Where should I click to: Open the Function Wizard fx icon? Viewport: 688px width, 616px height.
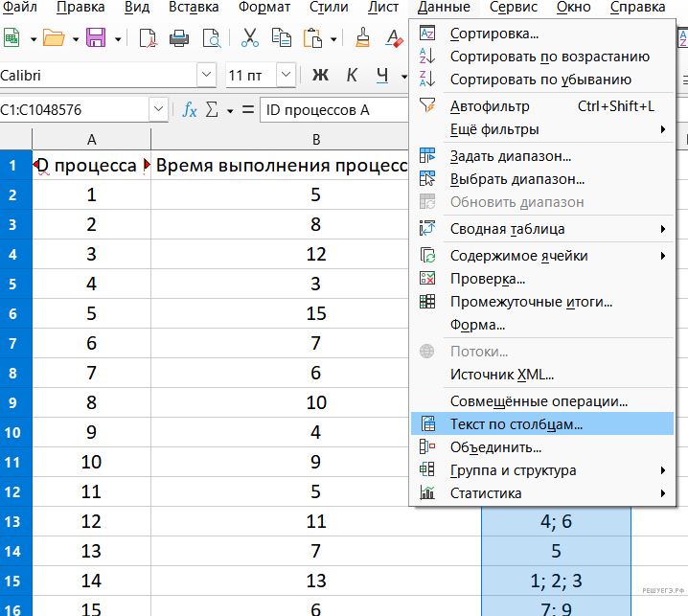[x=190, y=110]
